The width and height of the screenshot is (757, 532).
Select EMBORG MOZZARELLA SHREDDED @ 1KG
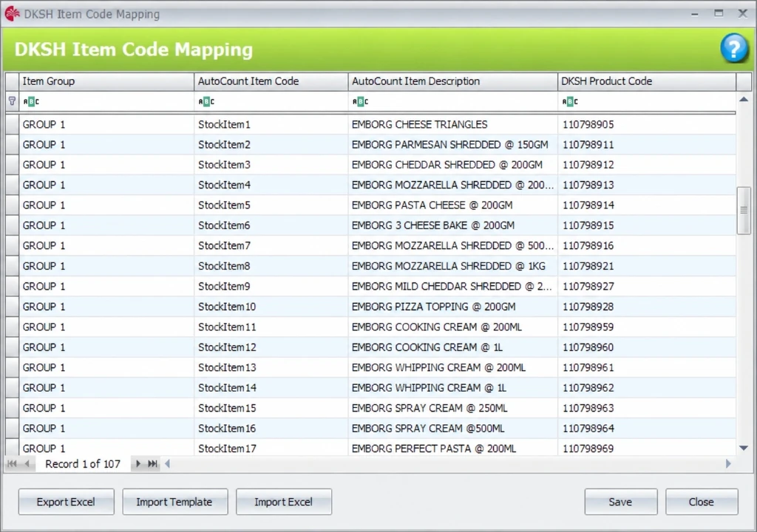(x=453, y=266)
